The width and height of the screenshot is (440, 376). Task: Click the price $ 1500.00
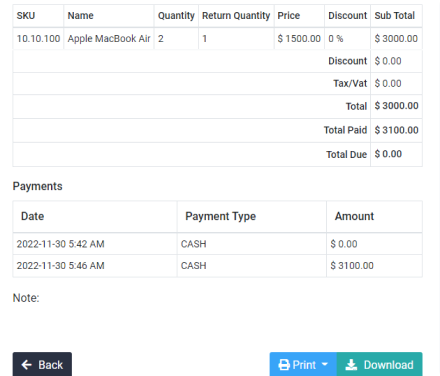[x=299, y=39]
